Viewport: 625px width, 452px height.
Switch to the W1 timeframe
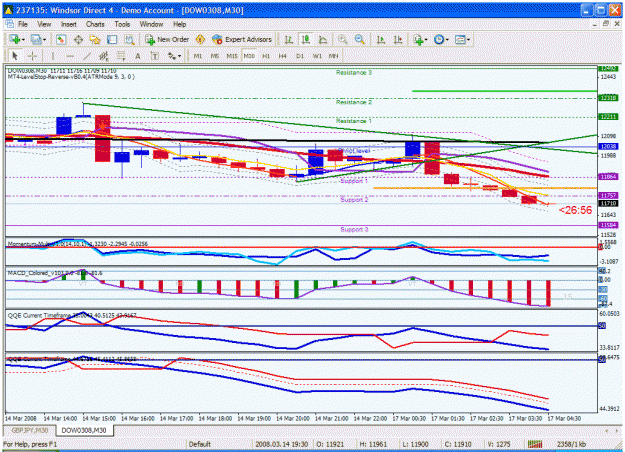[317, 56]
